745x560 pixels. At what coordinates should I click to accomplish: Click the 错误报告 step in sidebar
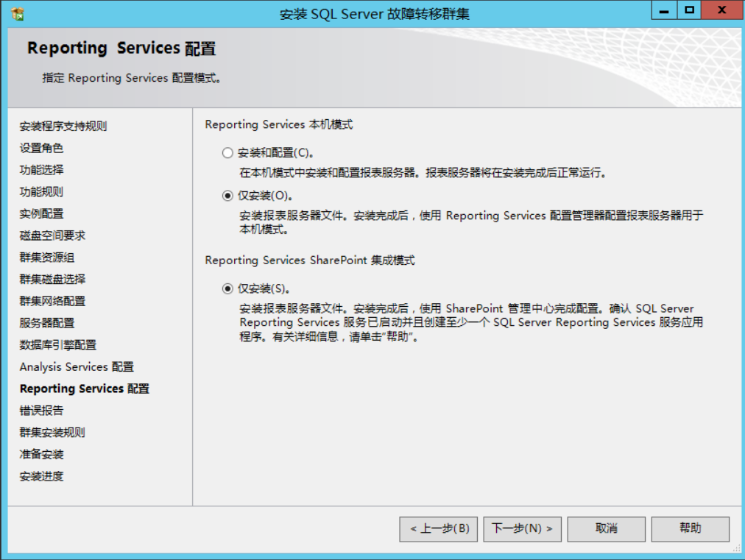tap(41, 411)
